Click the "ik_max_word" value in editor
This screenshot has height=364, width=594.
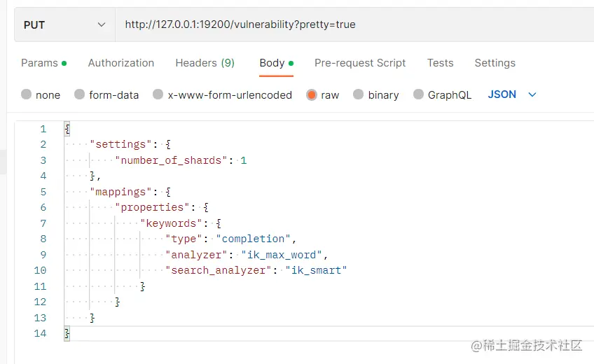point(282,255)
